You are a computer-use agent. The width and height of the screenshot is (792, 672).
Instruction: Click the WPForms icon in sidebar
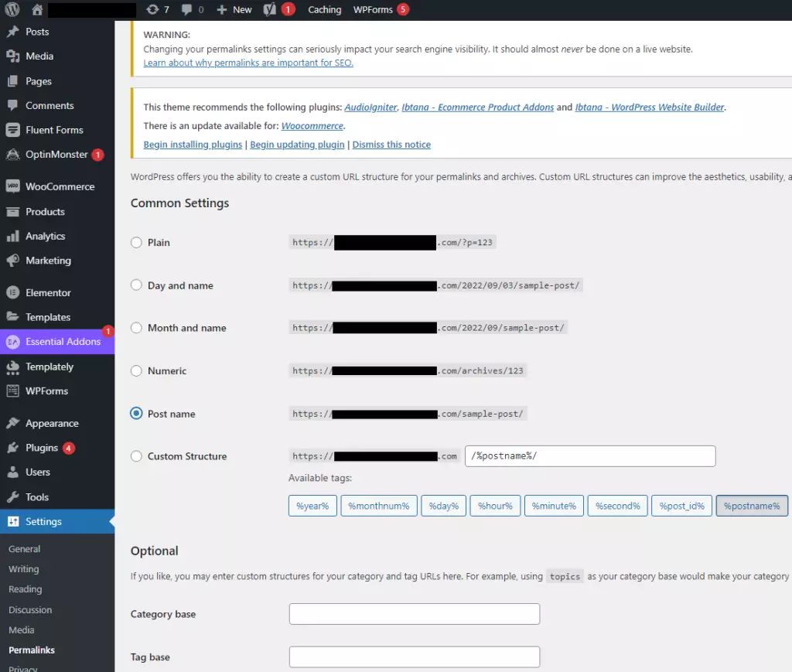(12, 391)
